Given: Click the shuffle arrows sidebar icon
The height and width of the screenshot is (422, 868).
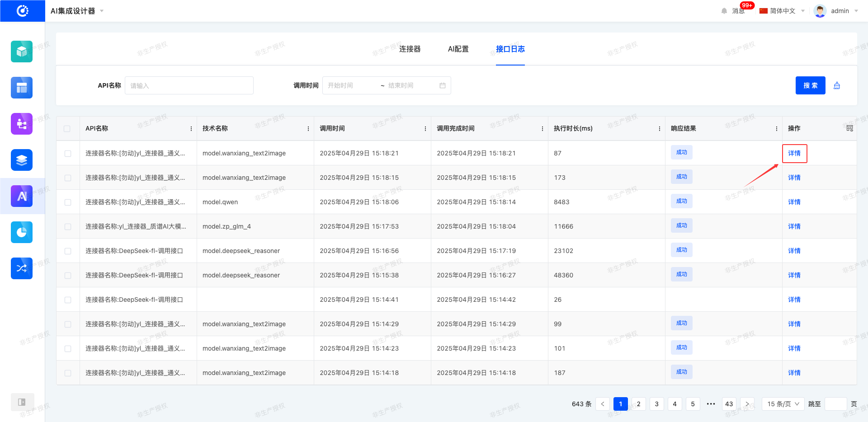Looking at the screenshot, I should click(22, 268).
